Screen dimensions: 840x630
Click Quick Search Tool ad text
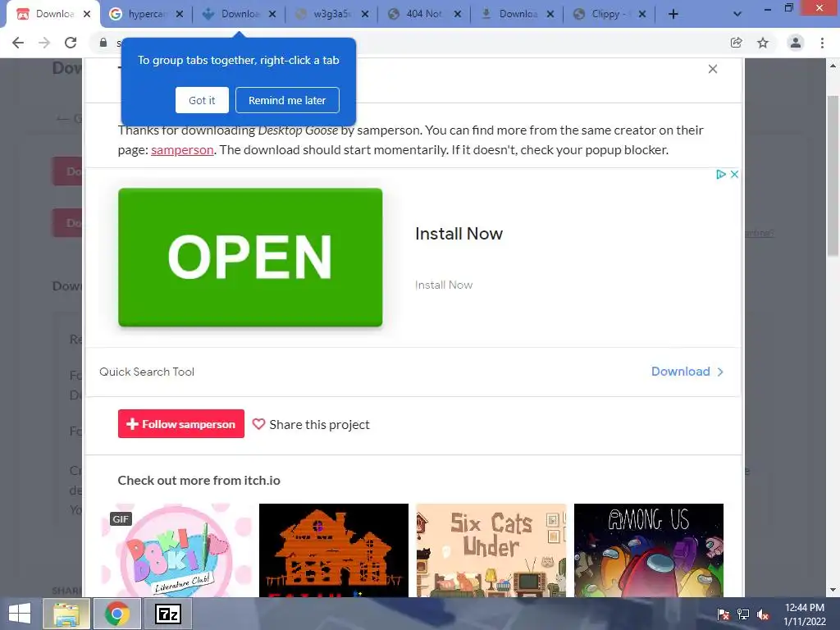(147, 372)
